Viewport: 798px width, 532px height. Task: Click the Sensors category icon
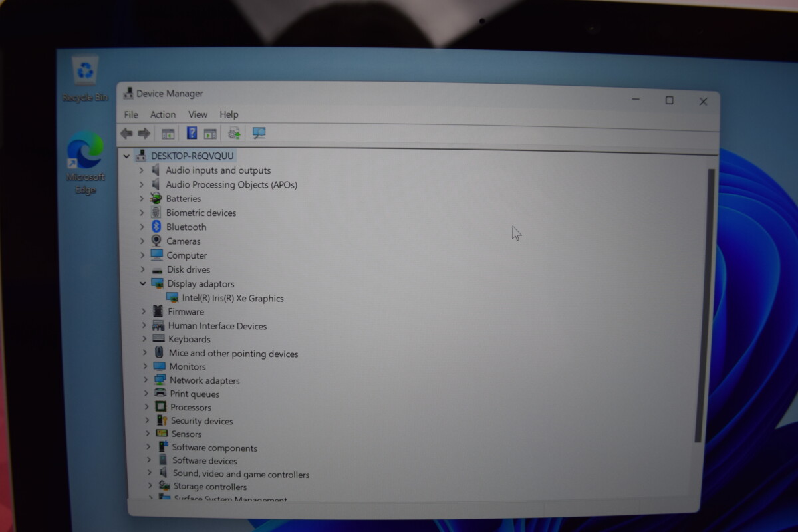pyautogui.click(x=162, y=433)
